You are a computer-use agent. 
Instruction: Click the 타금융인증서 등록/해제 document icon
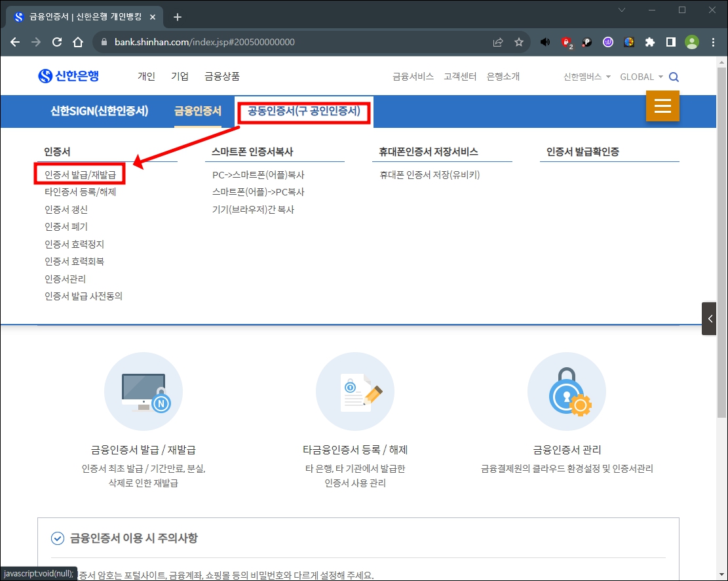point(355,391)
